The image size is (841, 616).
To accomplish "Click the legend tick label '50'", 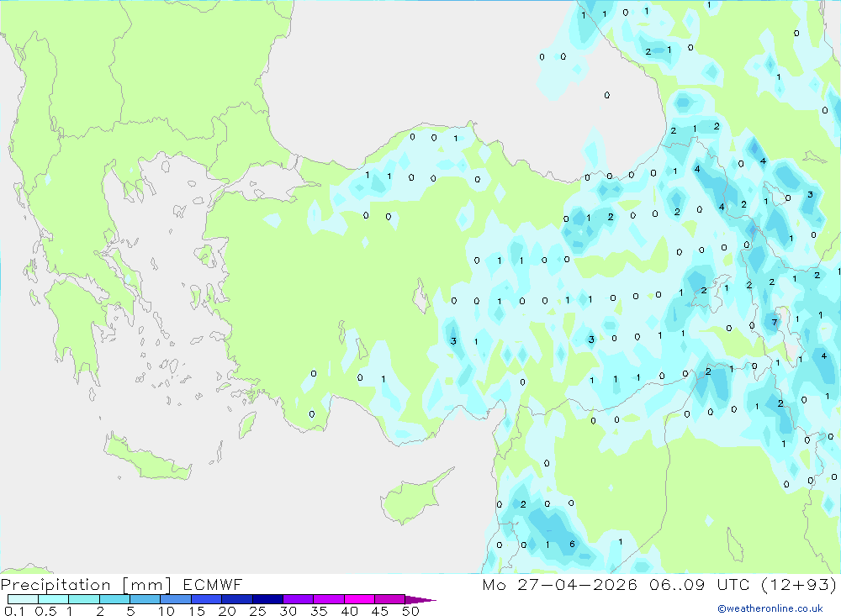I will pyautogui.click(x=410, y=611).
